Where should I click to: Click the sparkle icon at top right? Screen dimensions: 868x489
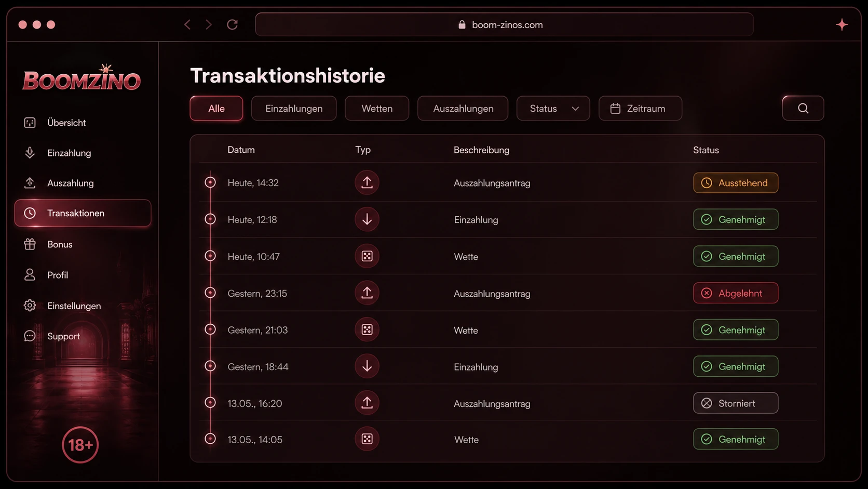[842, 24]
